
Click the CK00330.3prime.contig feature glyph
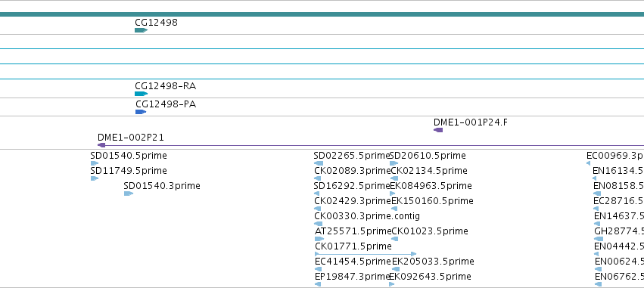(319, 224)
